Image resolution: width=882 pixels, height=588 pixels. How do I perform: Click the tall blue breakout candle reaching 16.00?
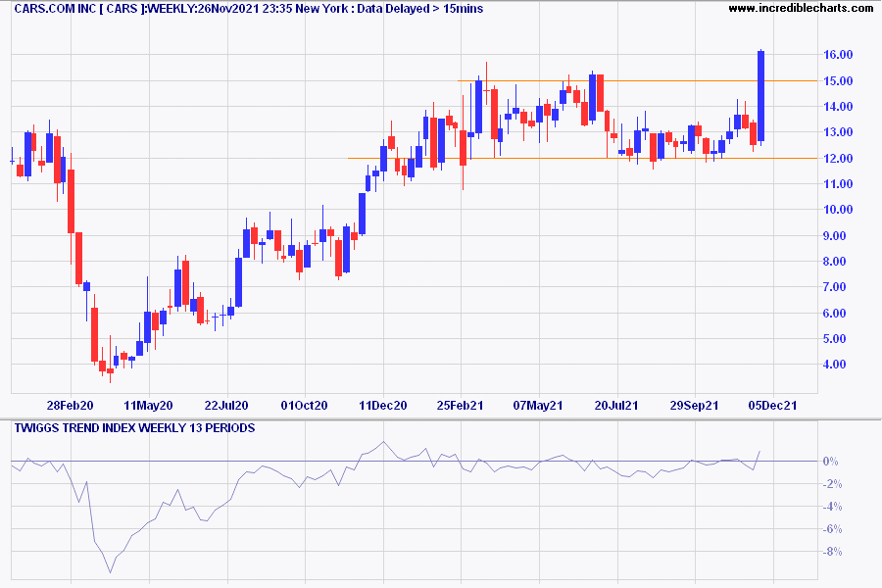[761, 96]
